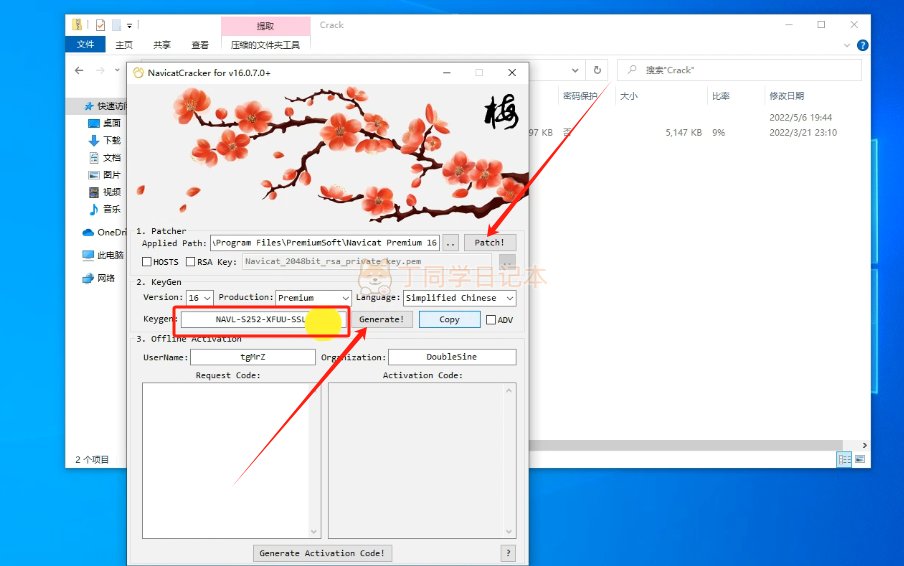Click the Explorer forward arrow

coord(100,70)
